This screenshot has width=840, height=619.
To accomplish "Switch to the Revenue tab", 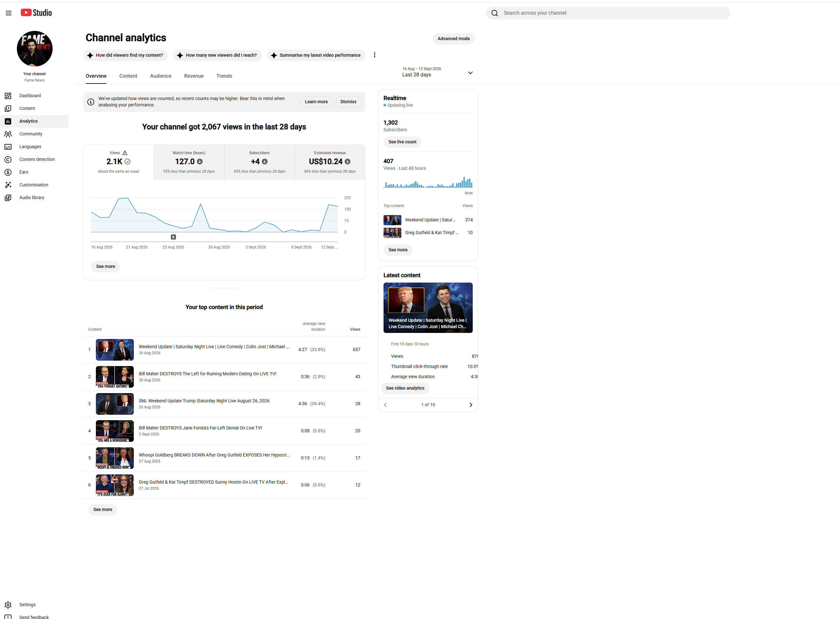I will (194, 76).
